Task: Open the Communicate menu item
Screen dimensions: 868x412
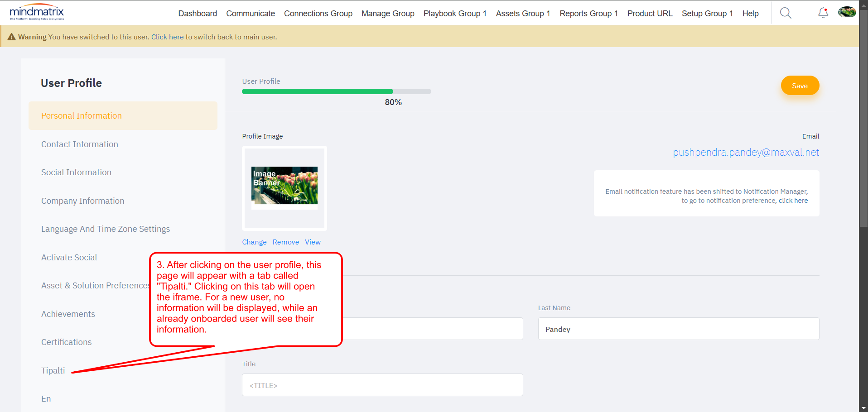Action: click(251, 14)
